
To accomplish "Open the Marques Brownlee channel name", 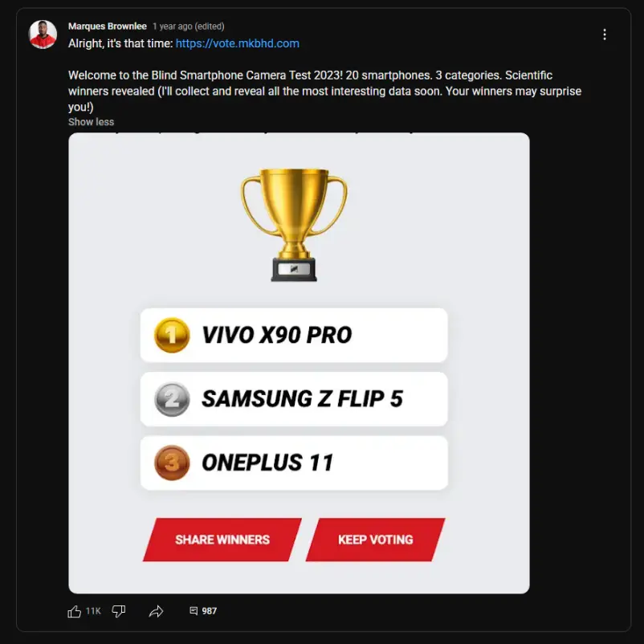I will click(107, 26).
